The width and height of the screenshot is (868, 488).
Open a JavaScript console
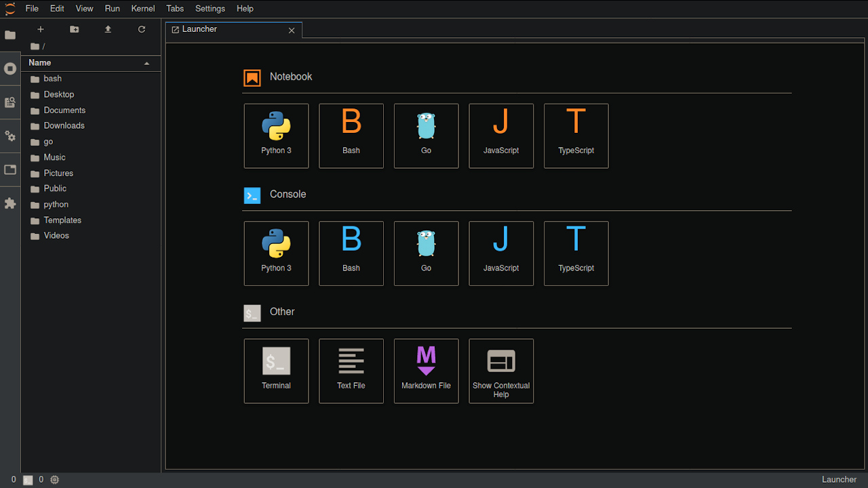tap(501, 253)
